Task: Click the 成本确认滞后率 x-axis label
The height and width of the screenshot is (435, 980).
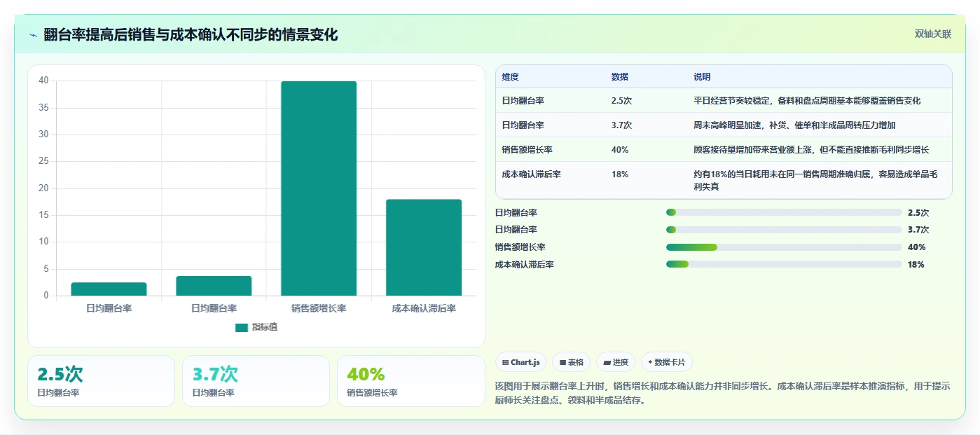Action: click(x=424, y=308)
